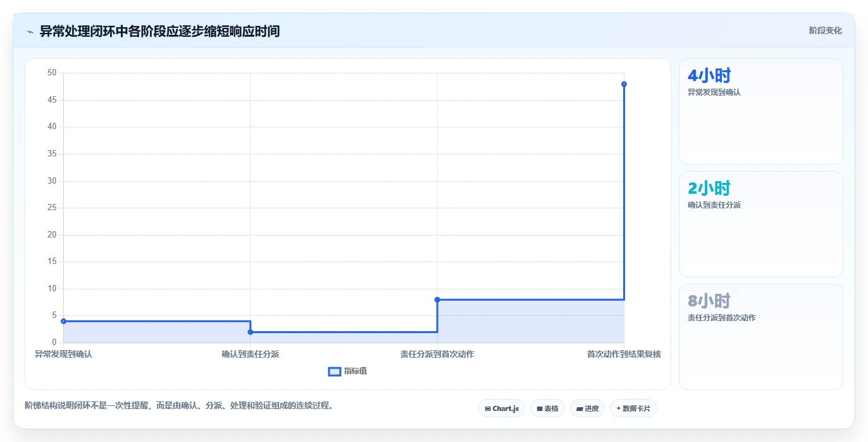Image resolution: width=868 pixels, height=442 pixels.
Task: Click the 阶段变化 label in the header
Action: coord(825,30)
